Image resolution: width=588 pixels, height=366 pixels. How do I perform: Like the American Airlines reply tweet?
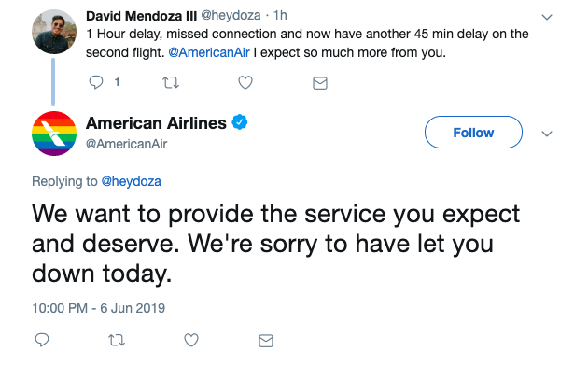[x=191, y=340]
